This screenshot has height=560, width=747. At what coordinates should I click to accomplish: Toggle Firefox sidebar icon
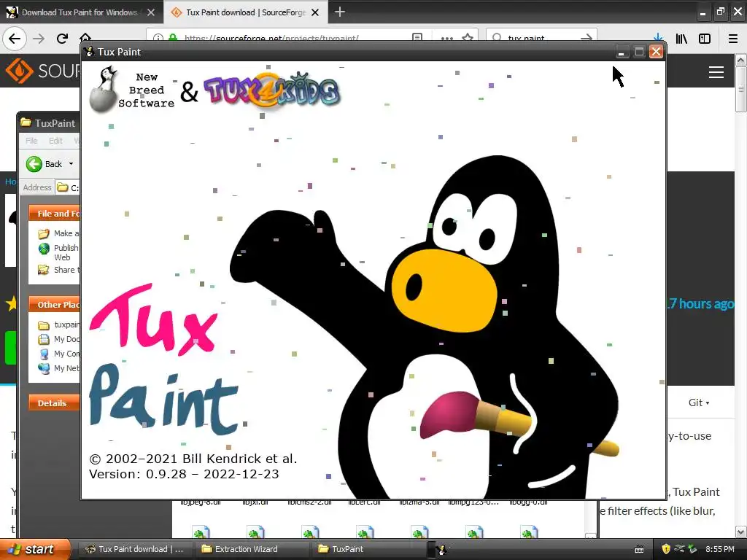click(705, 39)
